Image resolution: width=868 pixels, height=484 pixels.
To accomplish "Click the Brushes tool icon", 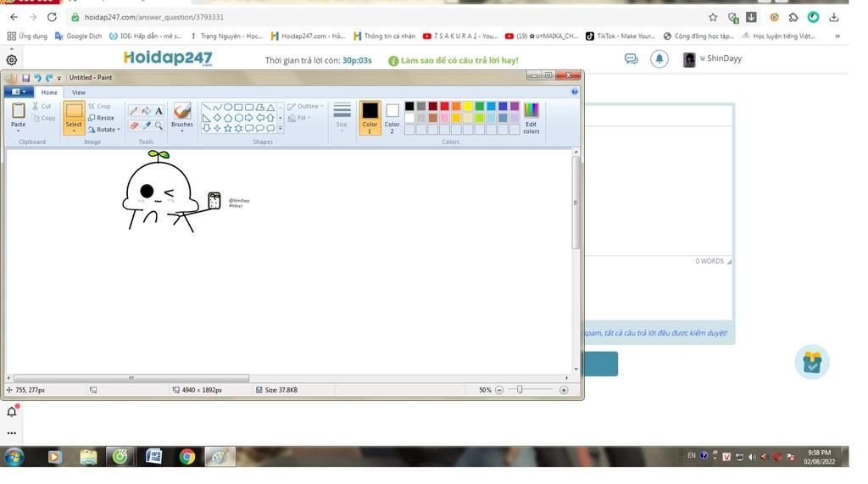I will click(x=182, y=111).
